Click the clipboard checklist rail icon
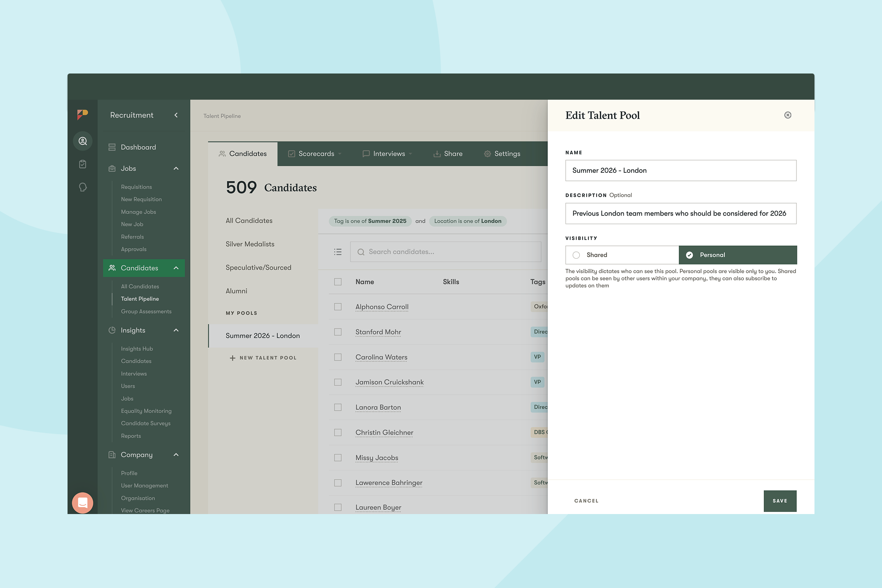This screenshot has width=882, height=588. point(83,164)
